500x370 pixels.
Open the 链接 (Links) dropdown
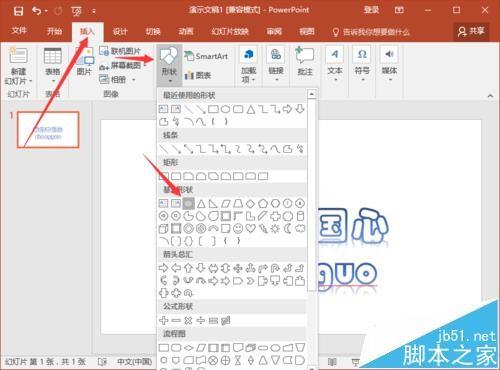coord(276,65)
